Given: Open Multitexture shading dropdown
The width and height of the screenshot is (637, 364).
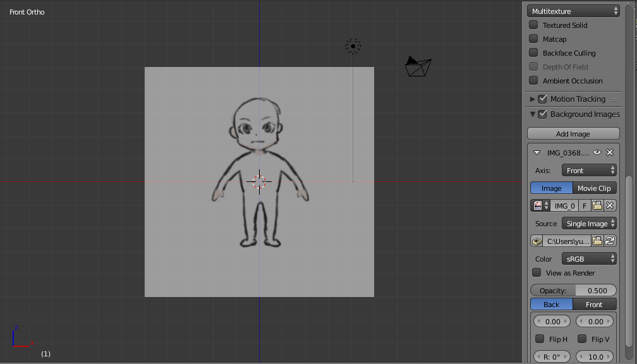Looking at the screenshot, I should pos(573,11).
